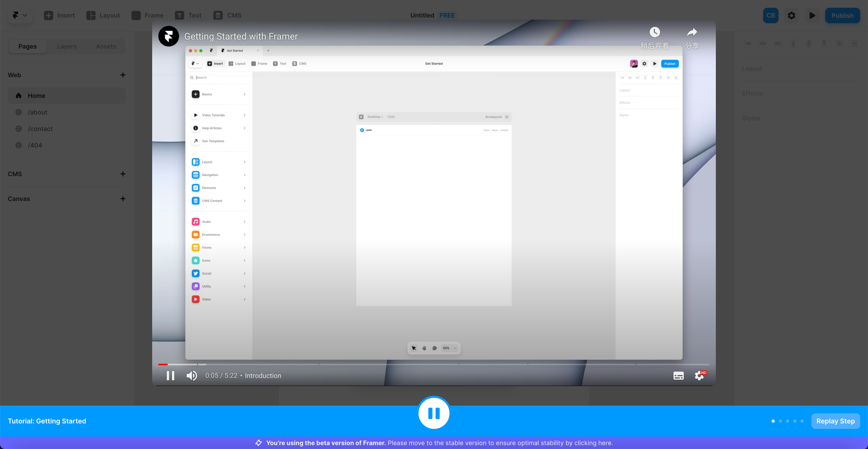This screenshot has width=868, height=449.
Task: Click the Forms yellow icon in video
Action: 196,247
